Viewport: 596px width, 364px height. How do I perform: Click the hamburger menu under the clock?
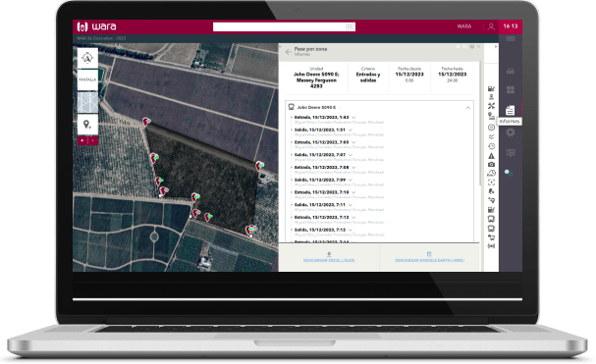pyautogui.click(x=511, y=39)
